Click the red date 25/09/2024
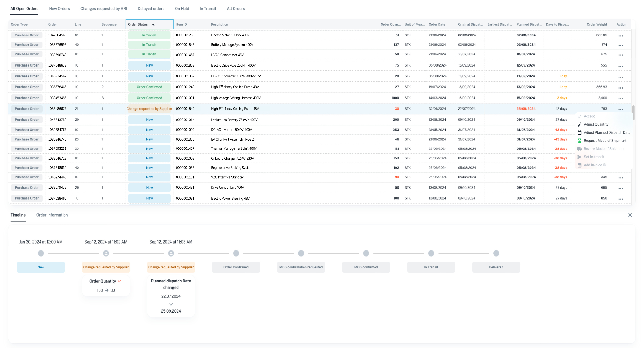 (526, 109)
